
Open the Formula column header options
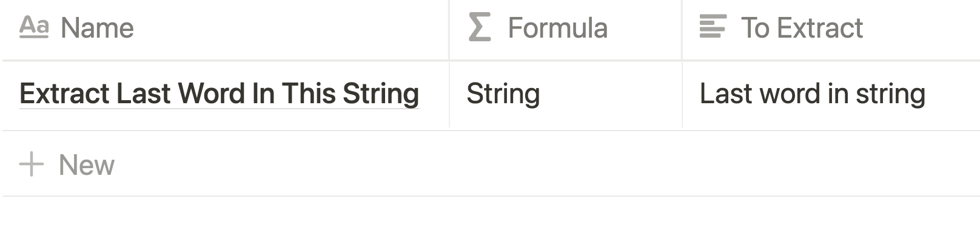566,29
